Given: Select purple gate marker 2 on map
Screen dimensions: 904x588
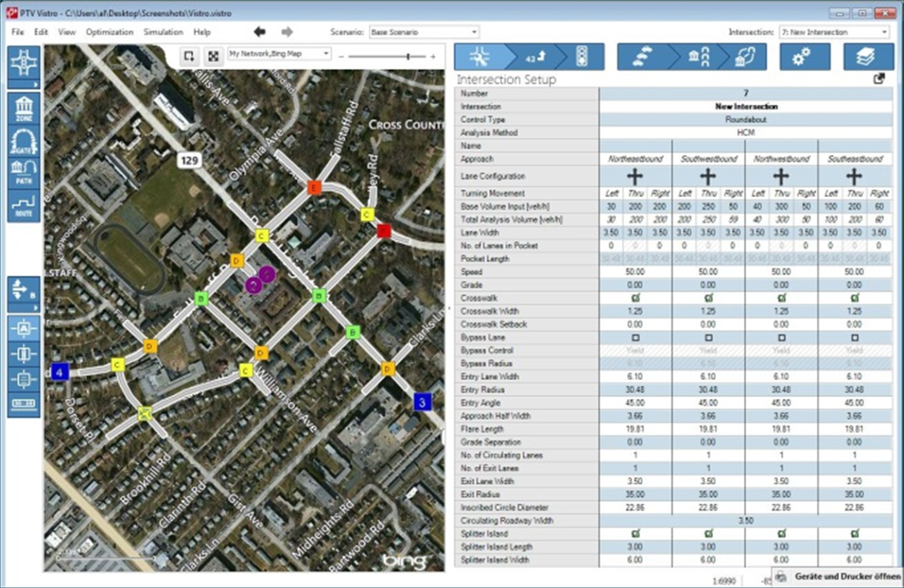Looking at the screenshot, I should [x=254, y=286].
